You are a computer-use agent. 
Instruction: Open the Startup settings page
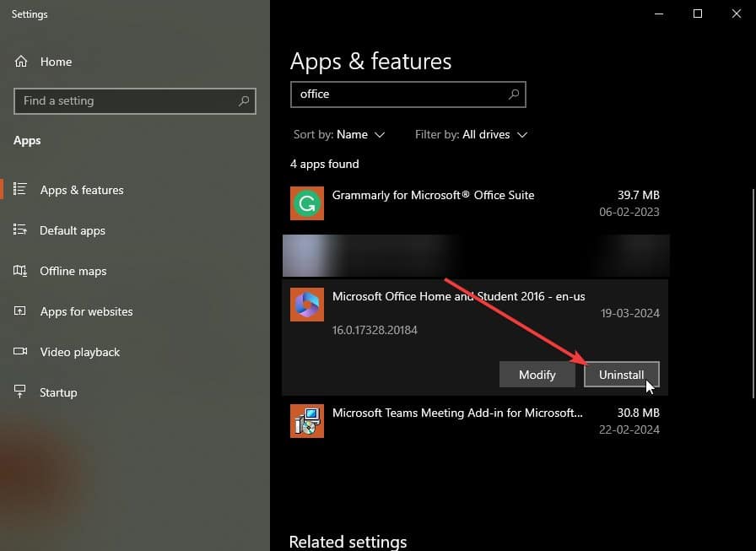click(x=58, y=392)
